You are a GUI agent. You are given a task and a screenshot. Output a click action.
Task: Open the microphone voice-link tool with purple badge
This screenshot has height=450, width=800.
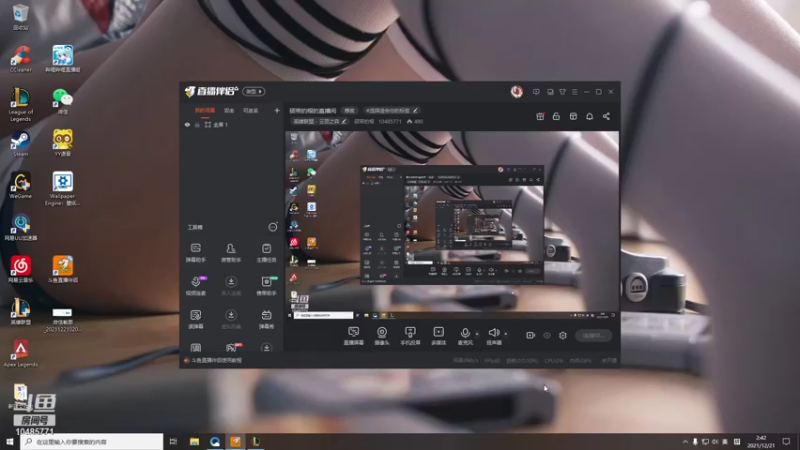[195, 286]
